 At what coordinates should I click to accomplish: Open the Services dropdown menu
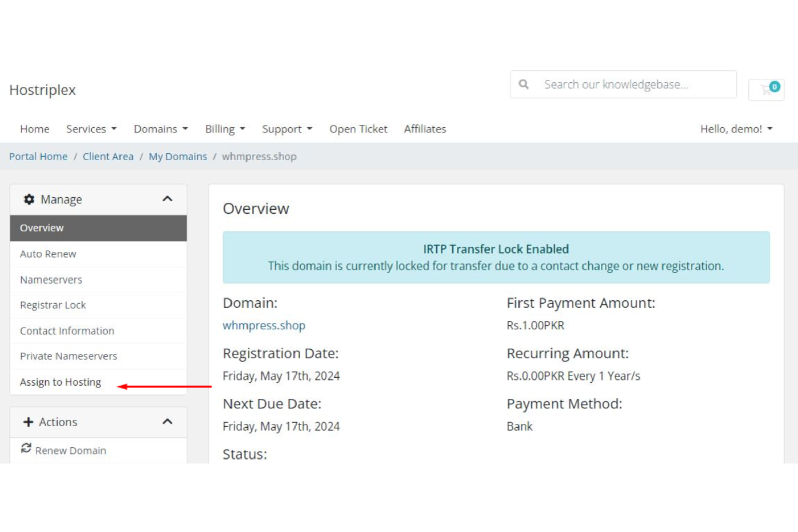[x=91, y=129]
